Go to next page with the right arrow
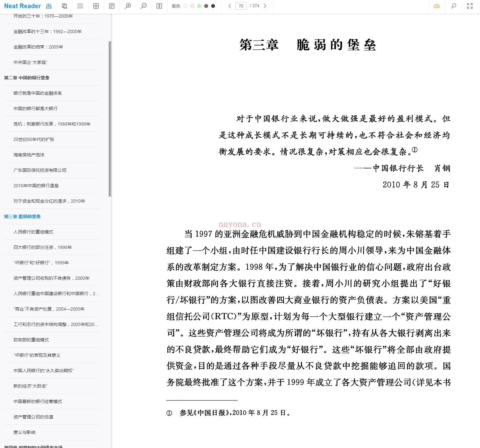This screenshot has height=448, width=480. pos(265,6)
